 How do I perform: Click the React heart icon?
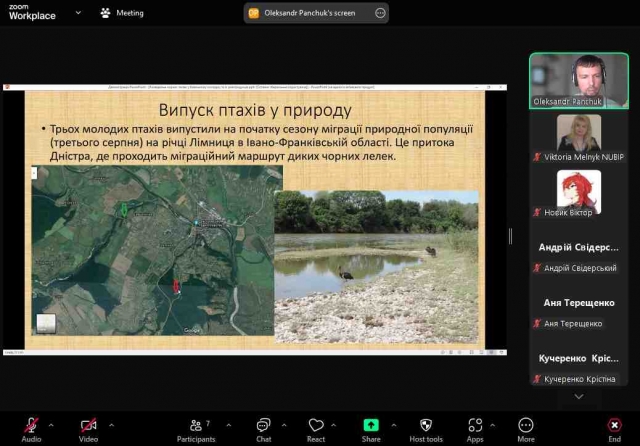(316, 426)
